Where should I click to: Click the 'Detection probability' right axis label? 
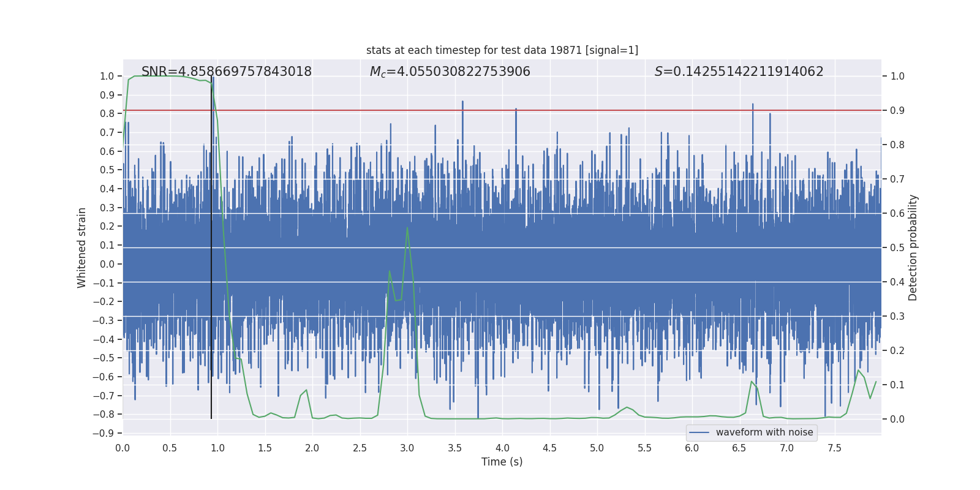pyautogui.click(x=913, y=247)
